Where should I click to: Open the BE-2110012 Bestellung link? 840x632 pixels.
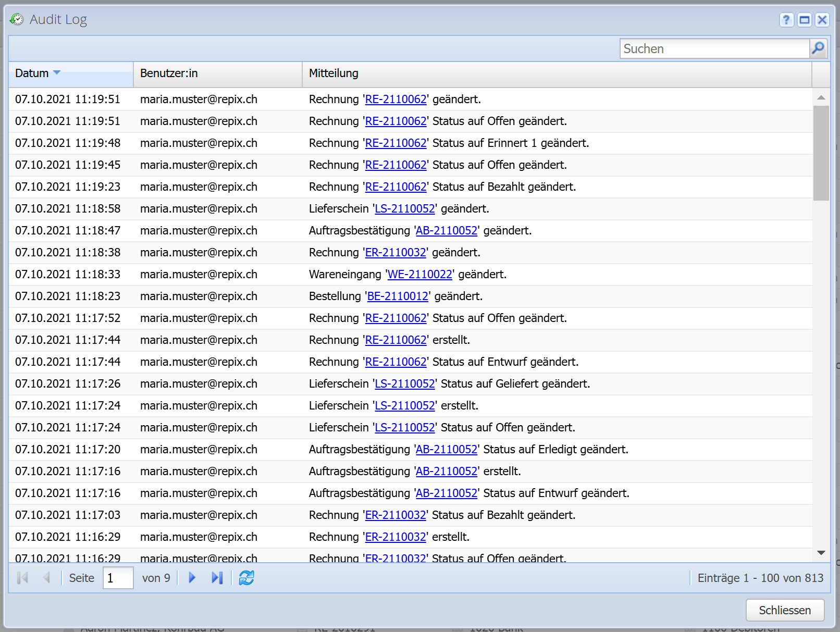tap(398, 296)
